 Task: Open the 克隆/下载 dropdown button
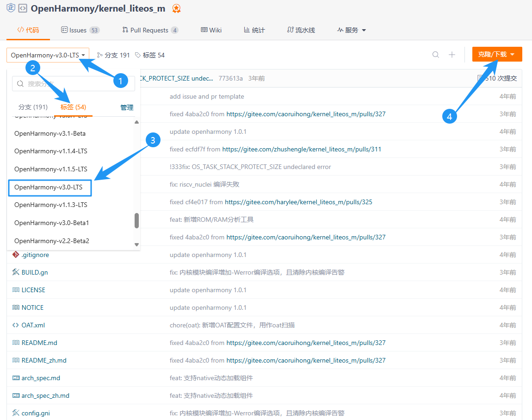point(497,54)
